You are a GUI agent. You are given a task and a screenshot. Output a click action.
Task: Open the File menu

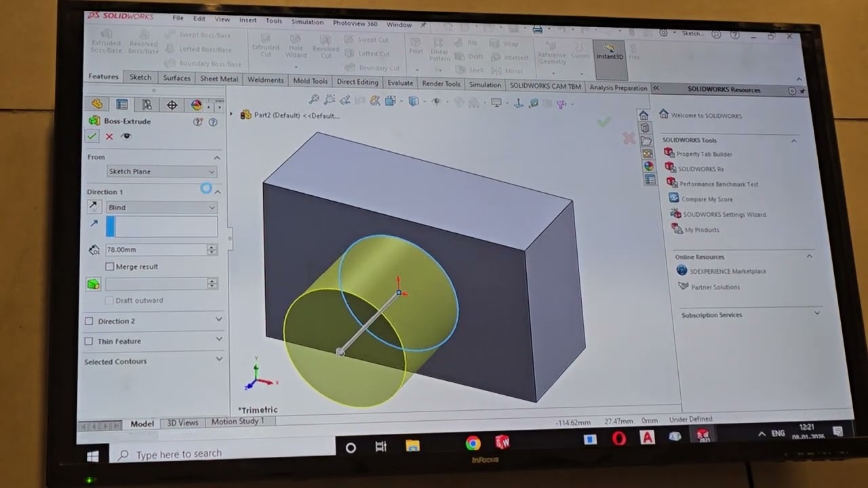tap(178, 18)
